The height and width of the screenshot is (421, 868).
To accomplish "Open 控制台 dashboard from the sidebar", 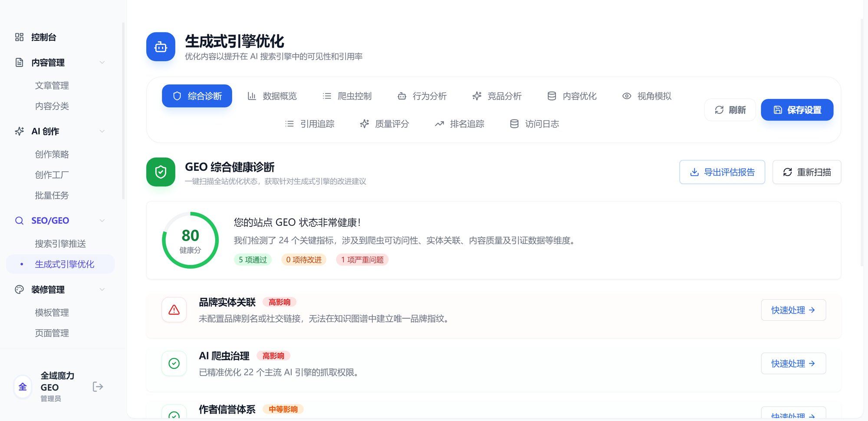I will click(x=43, y=37).
